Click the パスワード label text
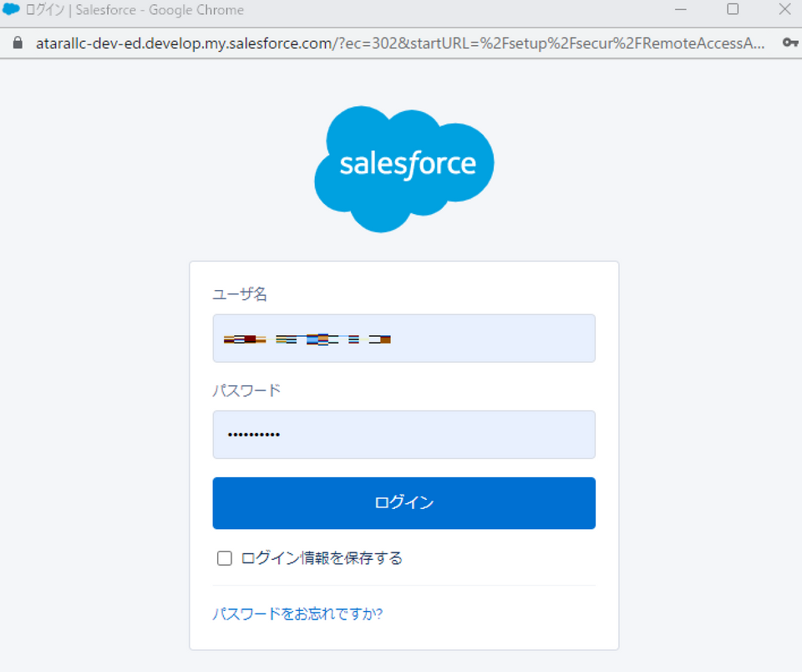The image size is (802, 672). click(x=247, y=390)
